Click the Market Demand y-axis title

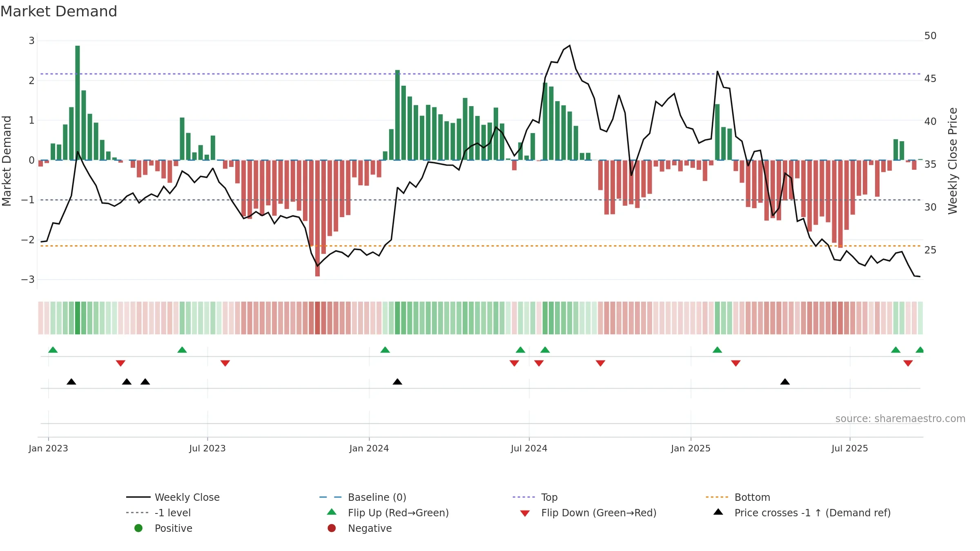click(7, 161)
